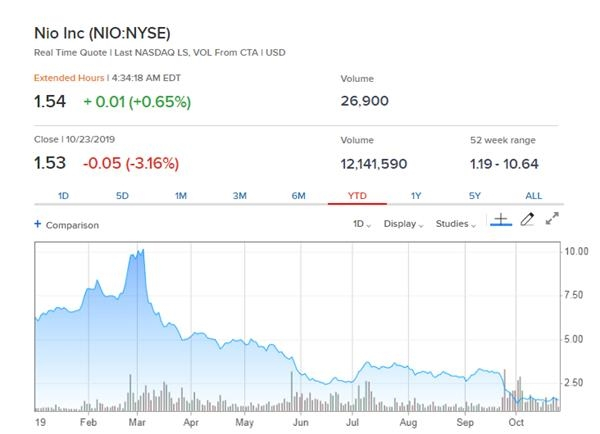Select the 5D range tab
This screenshot has height=434, width=600.
[x=122, y=195]
